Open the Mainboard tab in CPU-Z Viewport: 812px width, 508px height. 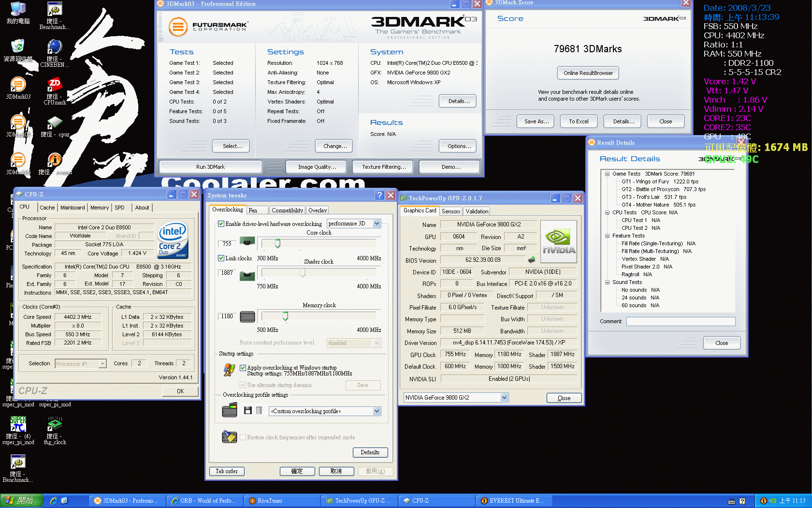coord(72,208)
